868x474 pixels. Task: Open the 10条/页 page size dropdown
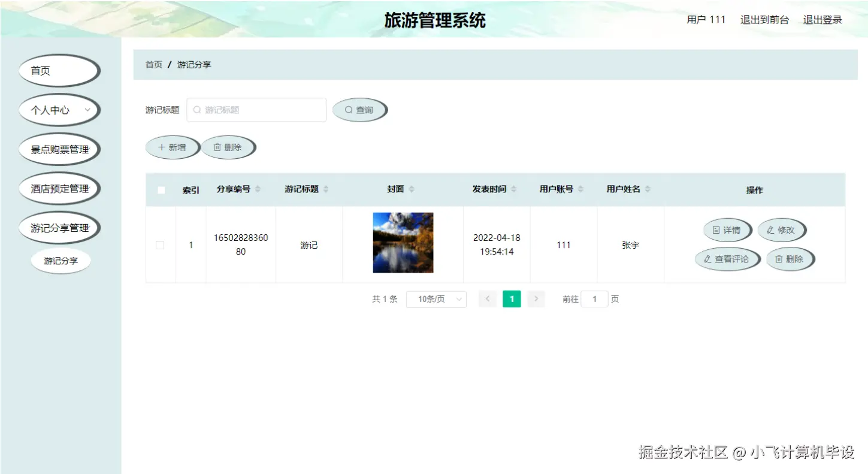436,298
